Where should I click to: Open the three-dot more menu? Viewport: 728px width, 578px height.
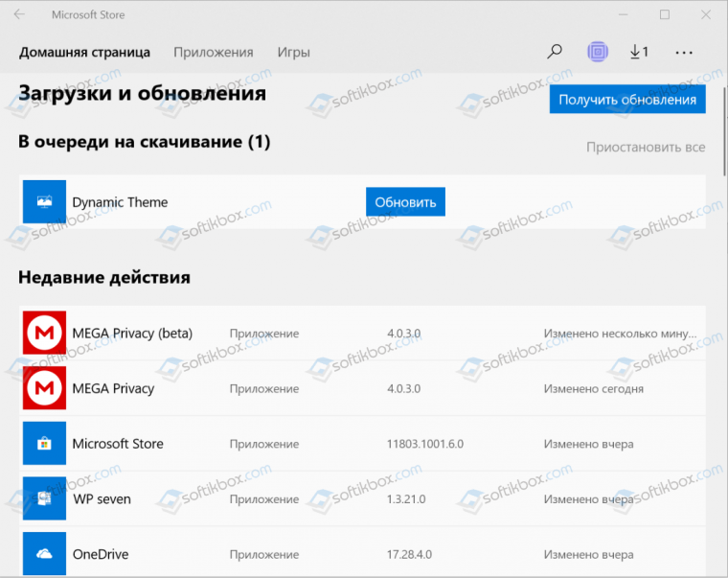point(684,53)
